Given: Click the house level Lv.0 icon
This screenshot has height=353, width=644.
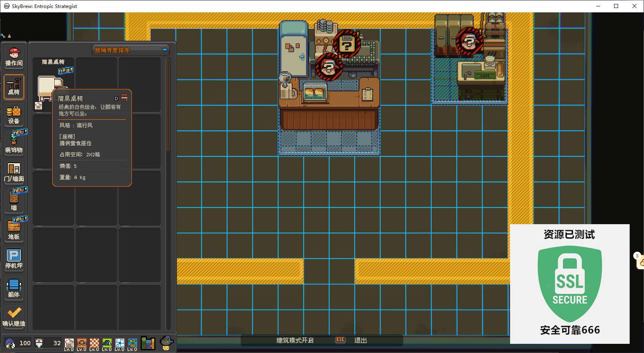Looking at the screenshot, I should (69, 345).
